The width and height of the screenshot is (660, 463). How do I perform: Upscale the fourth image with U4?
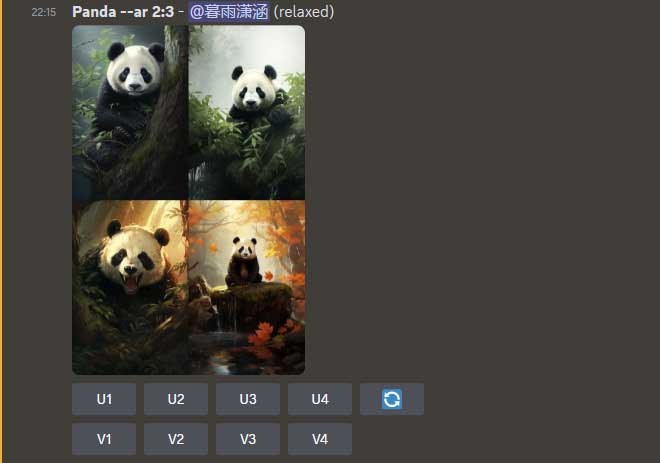pos(320,399)
